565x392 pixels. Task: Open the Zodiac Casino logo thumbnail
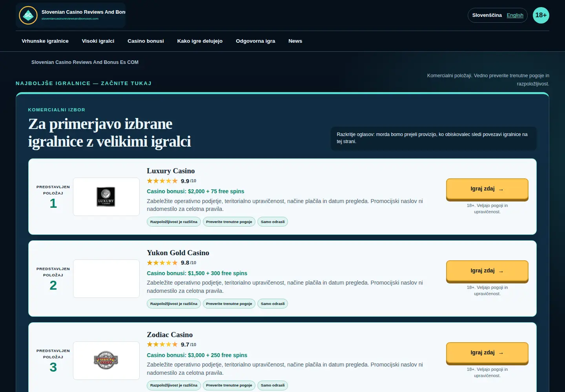[106, 361]
